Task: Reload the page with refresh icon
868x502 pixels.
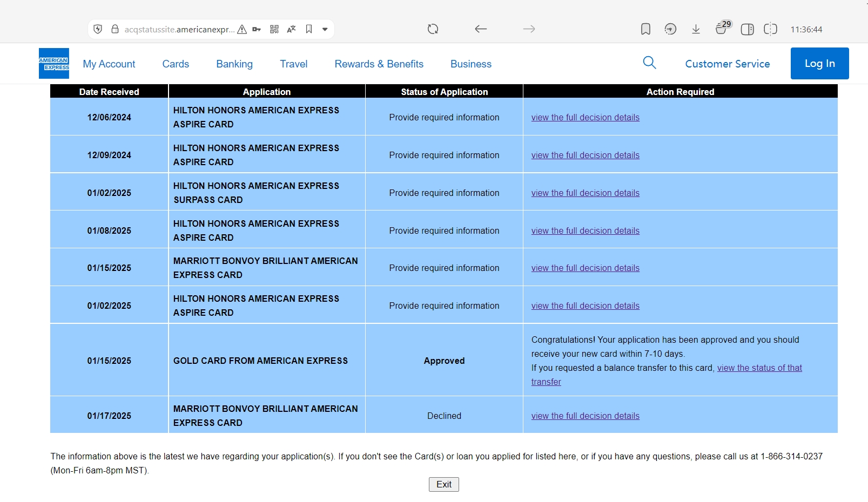Action: [x=433, y=29]
